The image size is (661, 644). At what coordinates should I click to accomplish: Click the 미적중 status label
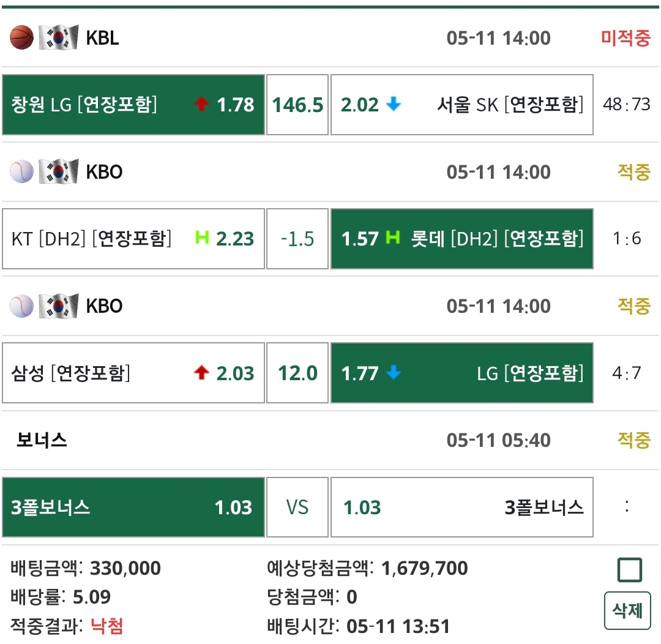[x=626, y=38]
